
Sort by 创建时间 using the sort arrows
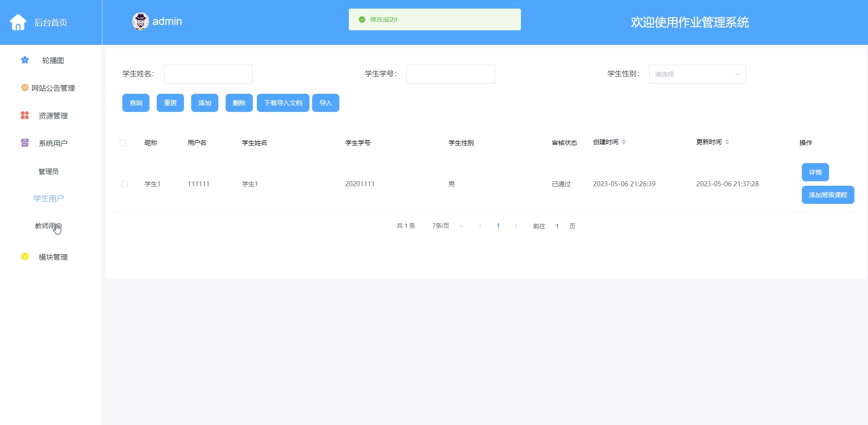tap(624, 142)
